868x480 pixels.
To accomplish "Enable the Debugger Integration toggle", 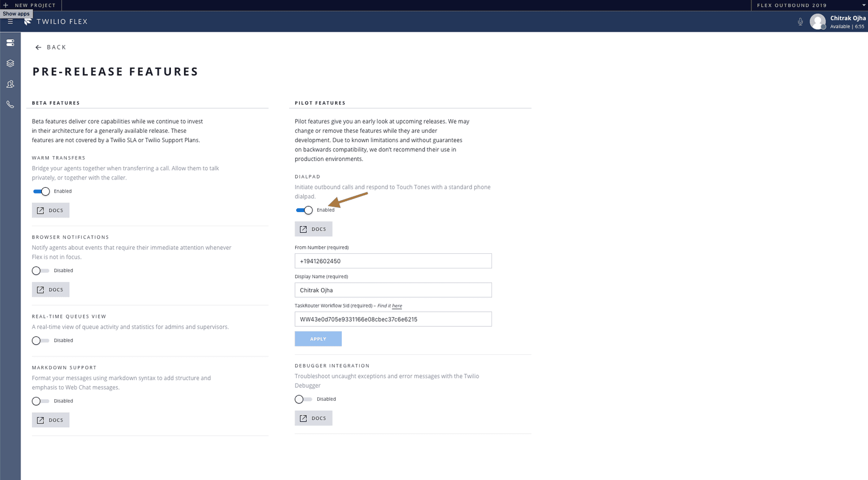I will (x=303, y=399).
